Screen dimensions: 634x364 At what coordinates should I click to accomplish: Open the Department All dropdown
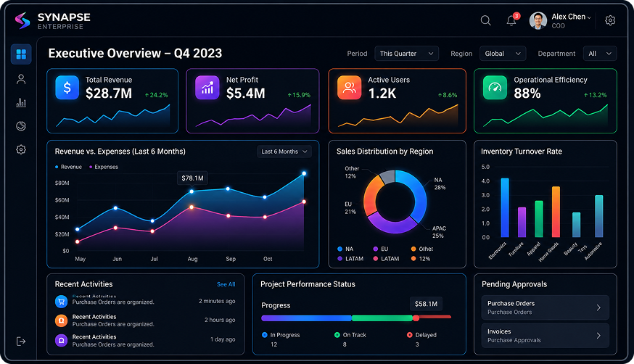pyautogui.click(x=600, y=54)
